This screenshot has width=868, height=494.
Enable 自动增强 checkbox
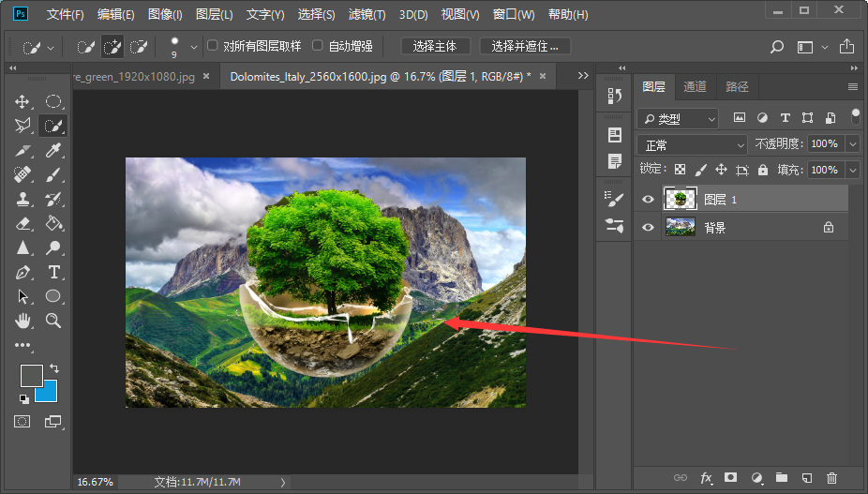317,45
